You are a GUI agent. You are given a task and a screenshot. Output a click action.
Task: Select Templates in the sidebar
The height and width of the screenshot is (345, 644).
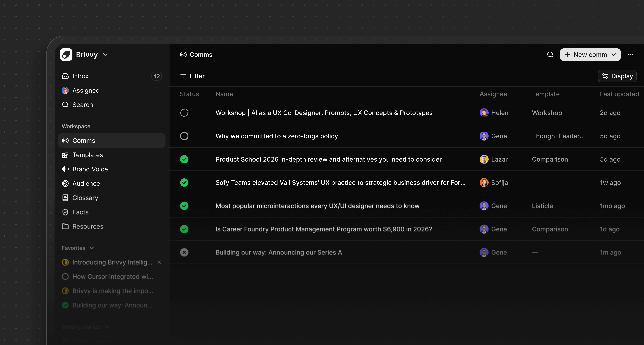[x=88, y=155]
